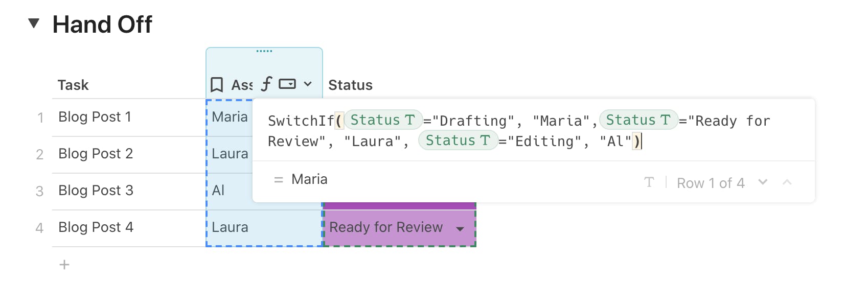Screen dimensions: 868x283
Task: Select the Laura cell in the Blog Post 2 row
Action: tap(230, 154)
